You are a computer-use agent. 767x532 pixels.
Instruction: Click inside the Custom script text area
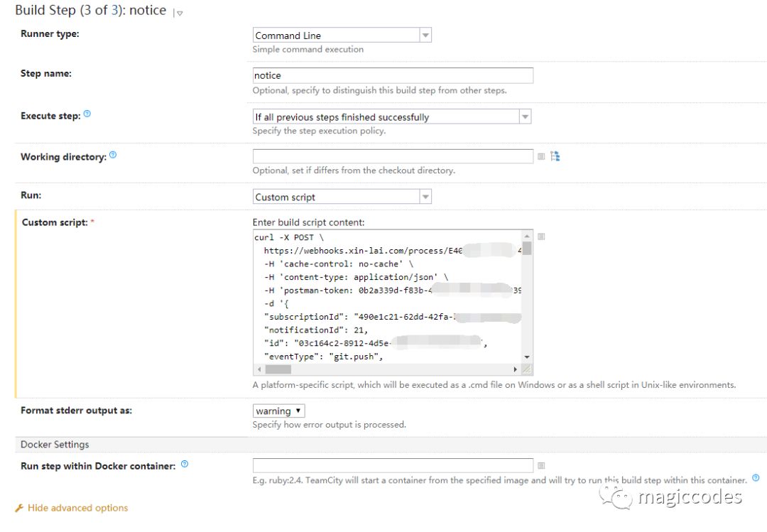click(x=388, y=297)
